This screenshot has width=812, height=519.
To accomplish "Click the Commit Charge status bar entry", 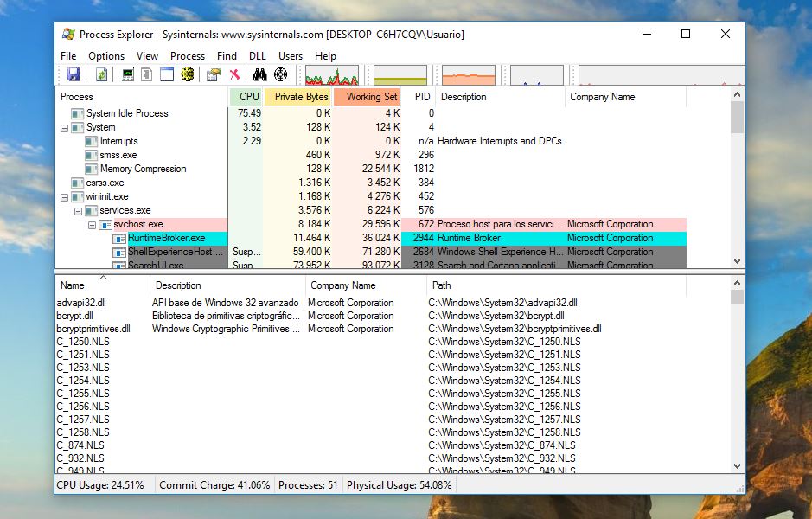I will [214, 485].
